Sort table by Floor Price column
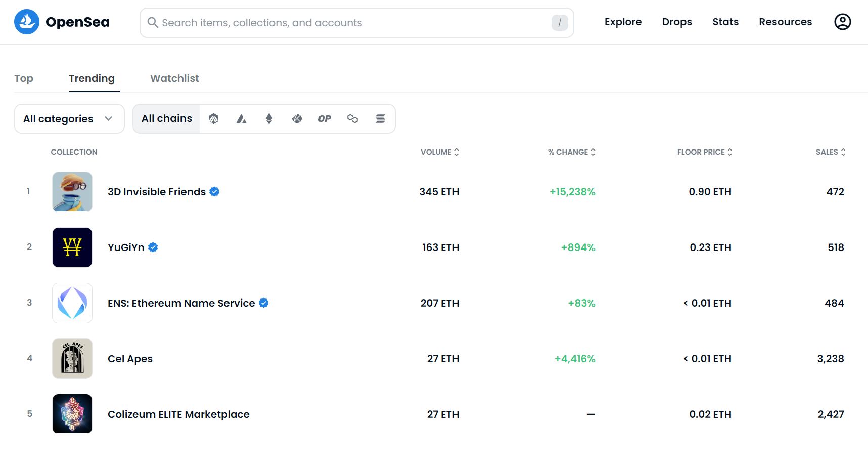 point(705,152)
